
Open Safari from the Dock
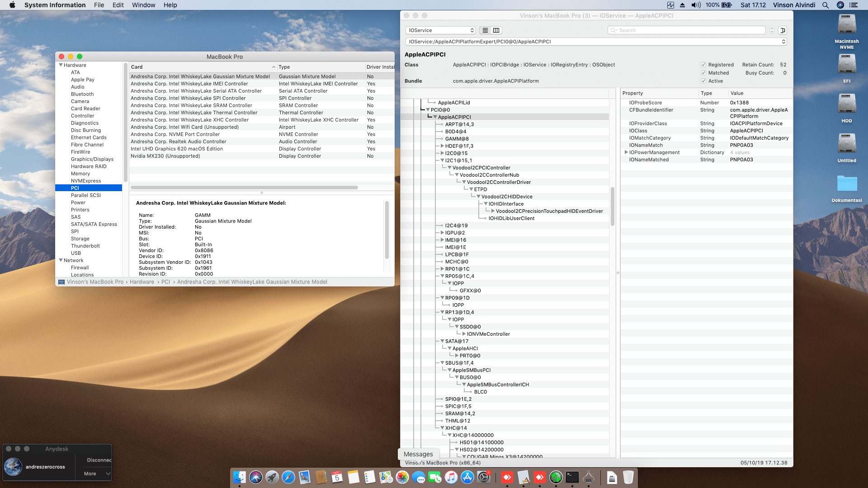click(288, 478)
